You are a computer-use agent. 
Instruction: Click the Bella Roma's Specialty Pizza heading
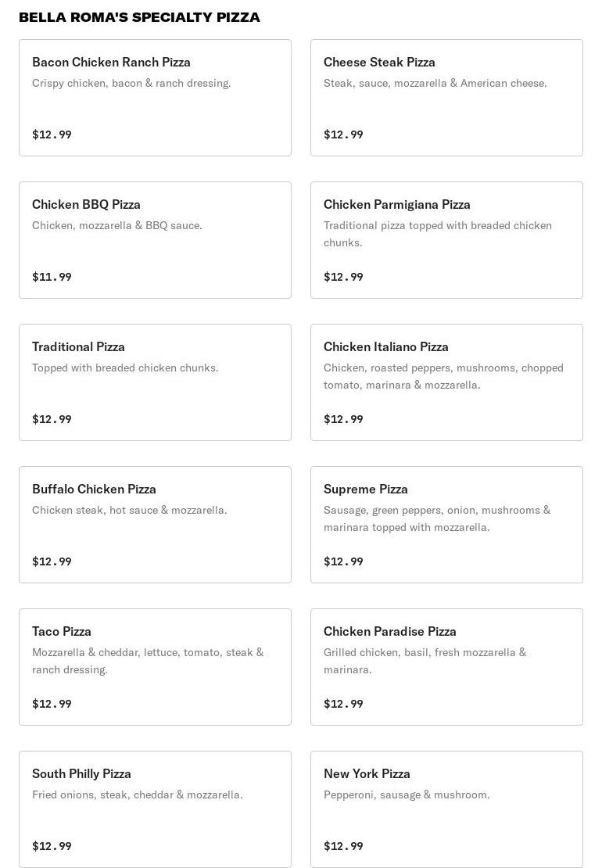pyautogui.click(x=139, y=17)
